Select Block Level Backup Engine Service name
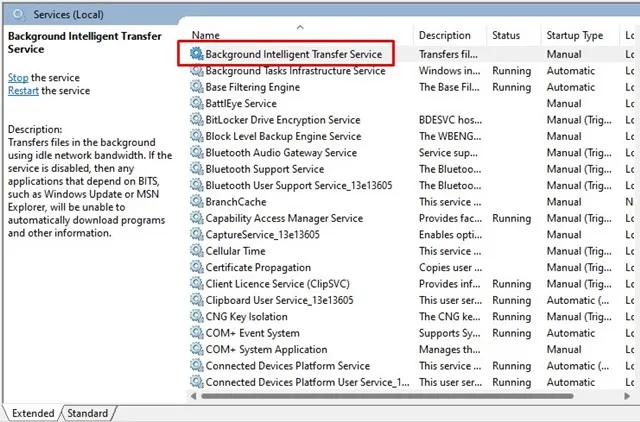This screenshot has height=422, width=640. click(283, 136)
